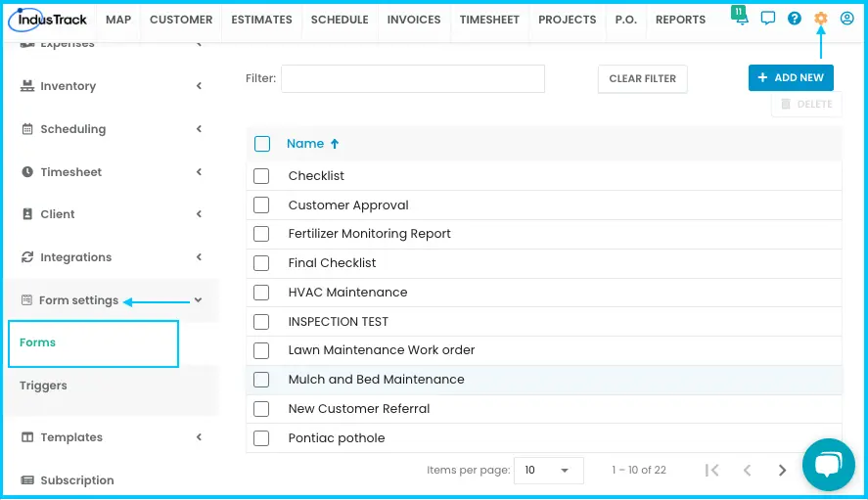Image resolution: width=868 pixels, height=500 pixels.
Task: Click the help question mark icon
Action: click(795, 19)
